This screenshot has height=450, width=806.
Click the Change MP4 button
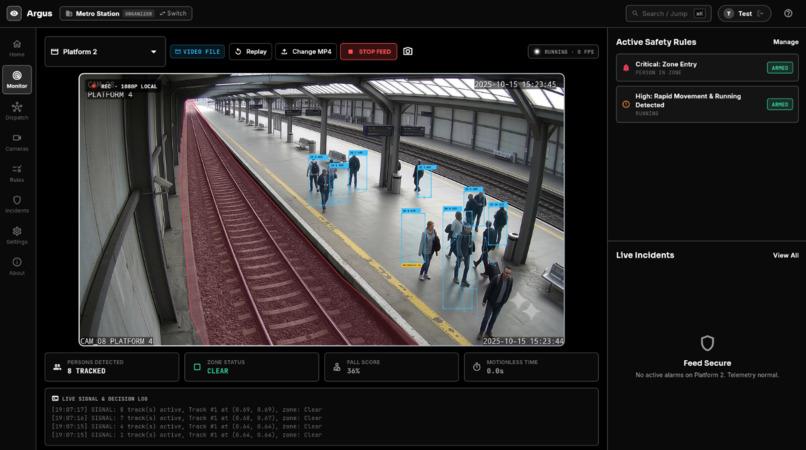pyautogui.click(x=306, y=51)
